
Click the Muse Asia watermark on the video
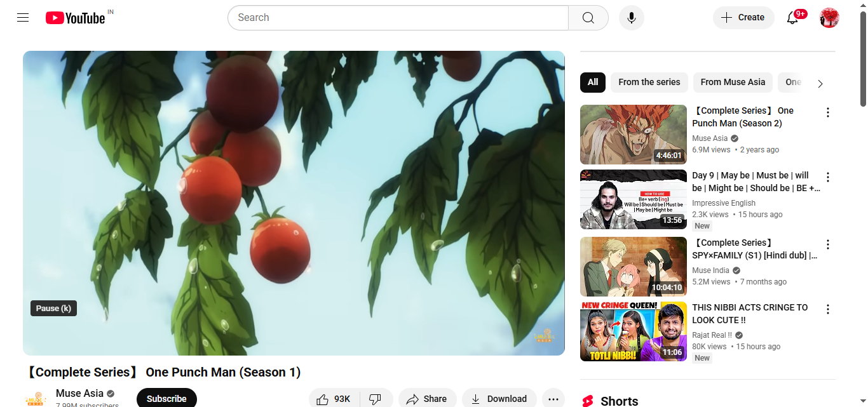545,336
